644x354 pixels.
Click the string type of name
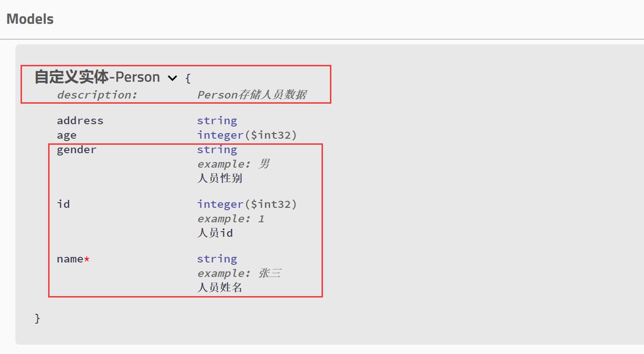coord(217,259)
